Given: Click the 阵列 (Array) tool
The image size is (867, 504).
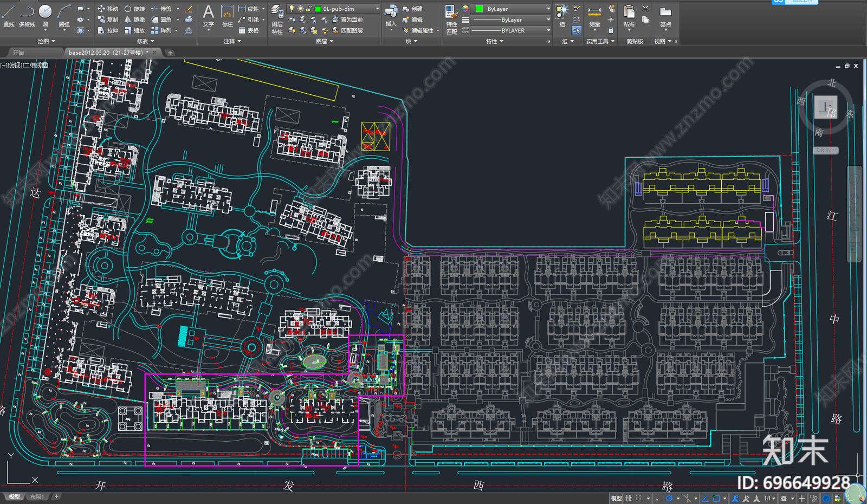Looking at the screenshot, I should (x=161, y=30).
